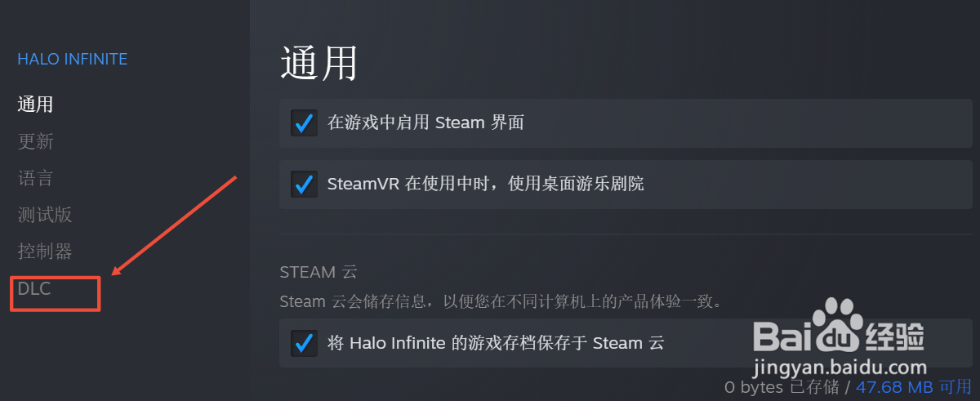Click the 0 bytes 已存储 text

click(782, 387)
